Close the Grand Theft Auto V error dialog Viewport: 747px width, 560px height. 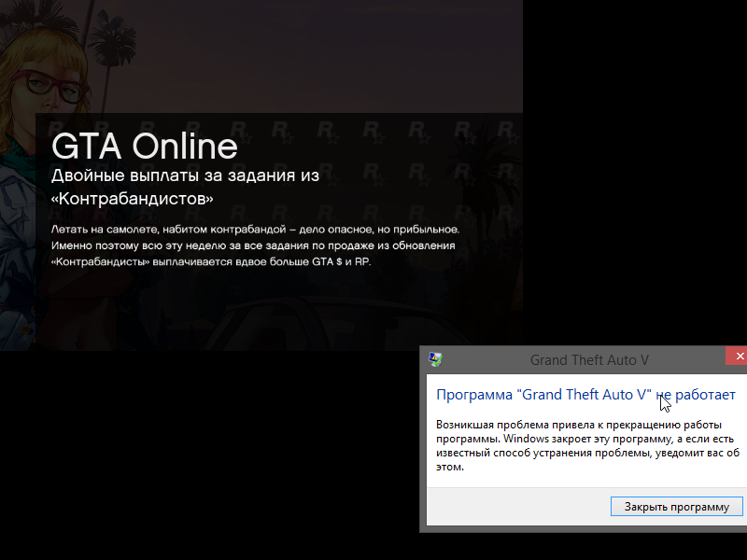(737, 357)
